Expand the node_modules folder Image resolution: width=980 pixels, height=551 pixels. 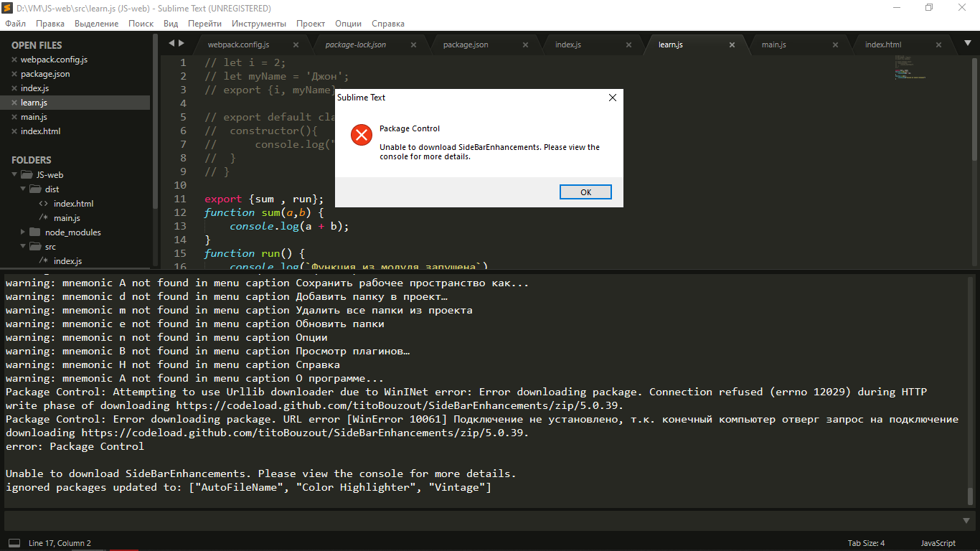pyautogui.click(x=24, y=232)
